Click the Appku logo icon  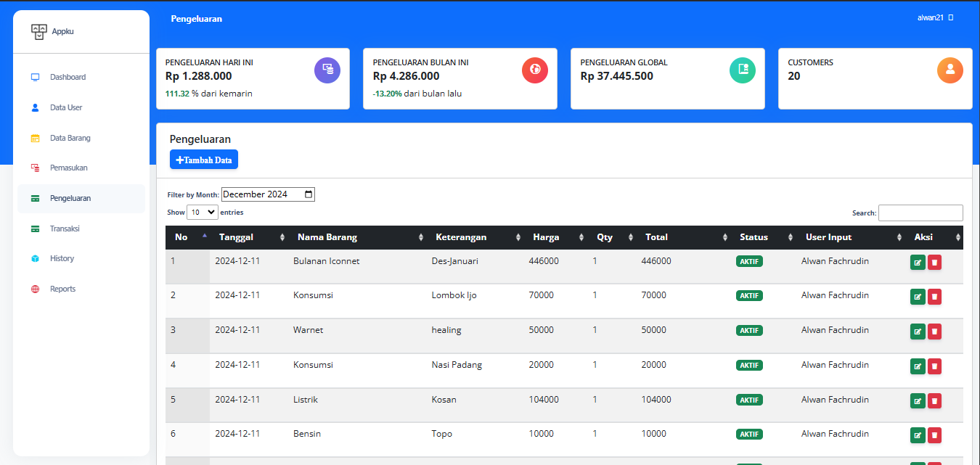pyautogui.click(x=38, y=32)
